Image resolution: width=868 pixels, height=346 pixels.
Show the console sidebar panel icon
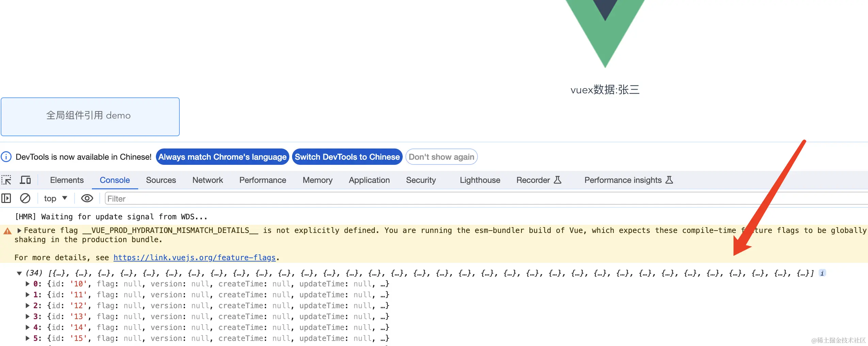click(x=6, y=198)
